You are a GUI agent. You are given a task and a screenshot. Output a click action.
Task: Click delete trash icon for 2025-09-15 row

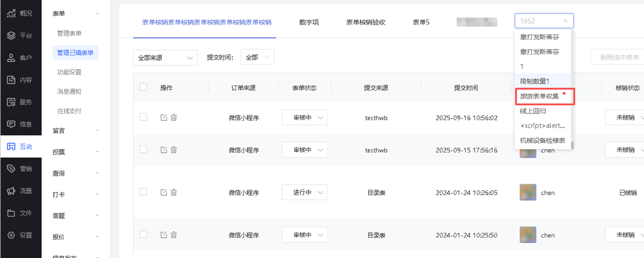(x=174, y=150)
